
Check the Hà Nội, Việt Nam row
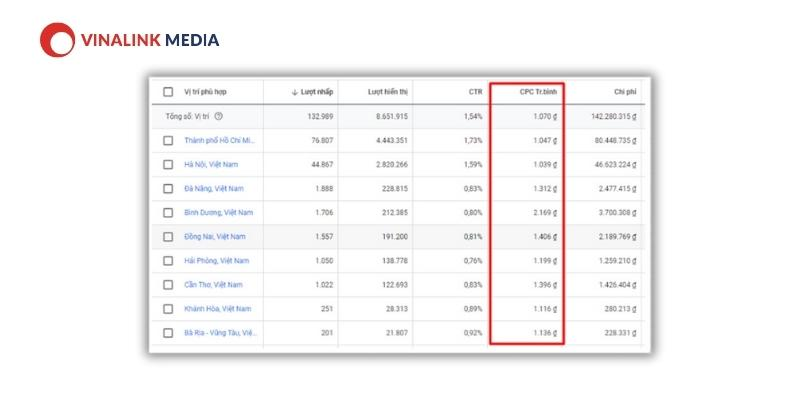168,164
